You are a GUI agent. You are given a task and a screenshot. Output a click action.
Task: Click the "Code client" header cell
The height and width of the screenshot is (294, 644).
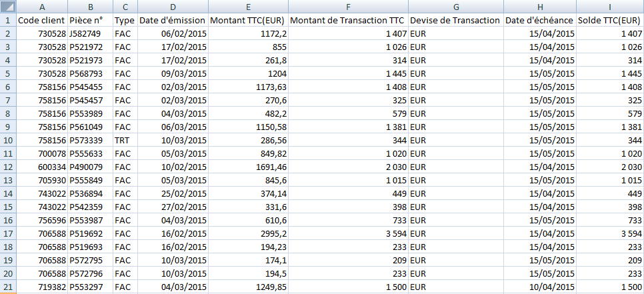click(x=41, y=20)
